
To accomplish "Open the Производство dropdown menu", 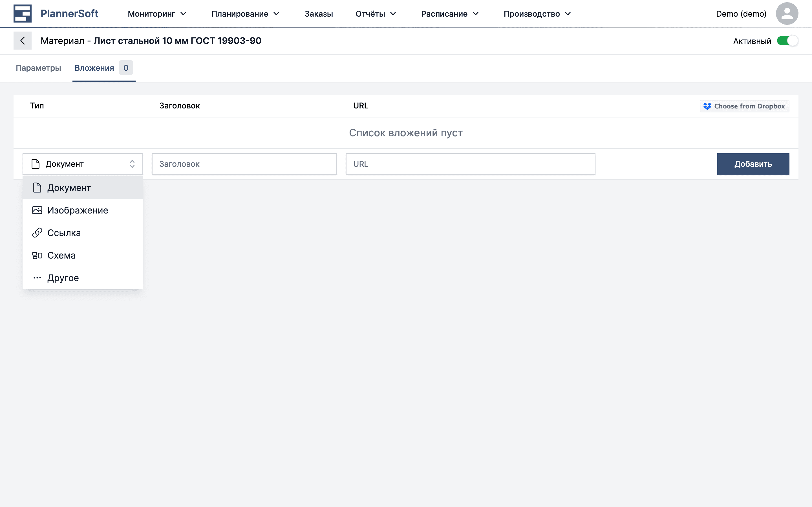I will point(537,14).
